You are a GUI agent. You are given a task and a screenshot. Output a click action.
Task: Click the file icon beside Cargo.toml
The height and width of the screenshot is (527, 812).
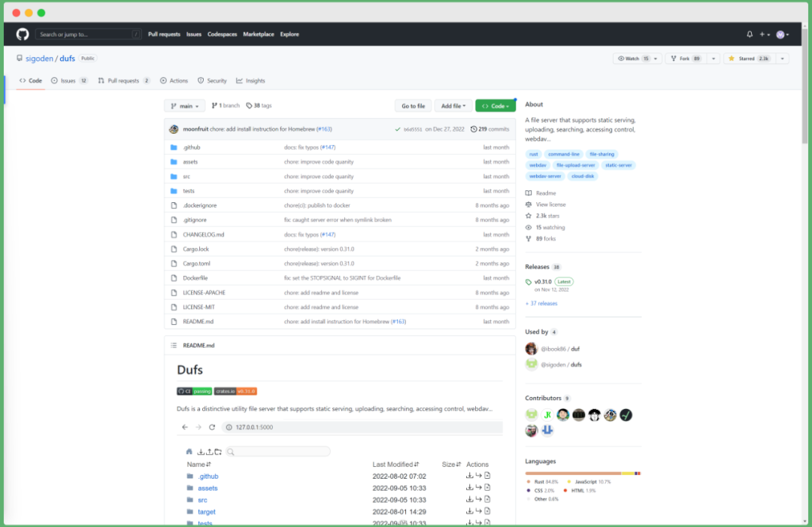pyautogui.click(x=174, y=263)
